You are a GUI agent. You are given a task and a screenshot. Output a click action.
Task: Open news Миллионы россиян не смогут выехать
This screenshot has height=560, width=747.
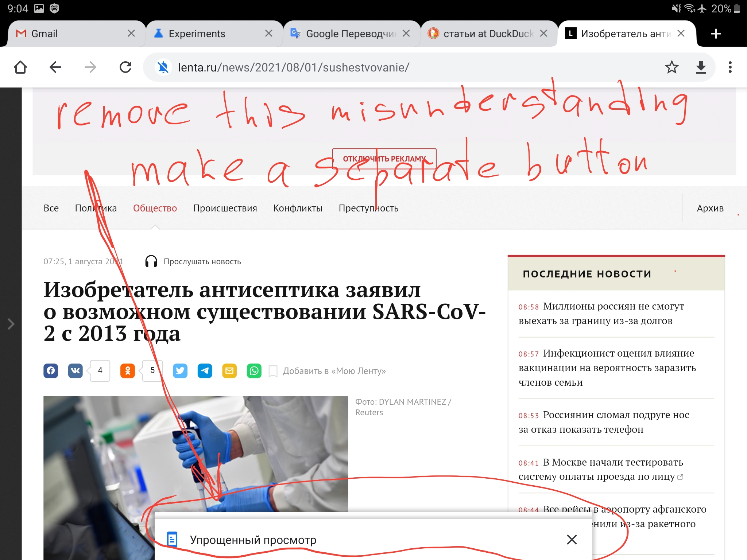(601, 314)
